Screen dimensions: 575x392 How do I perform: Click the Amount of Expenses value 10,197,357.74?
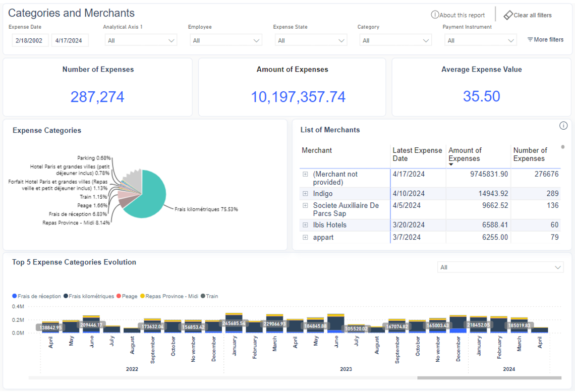coord(298,97)
